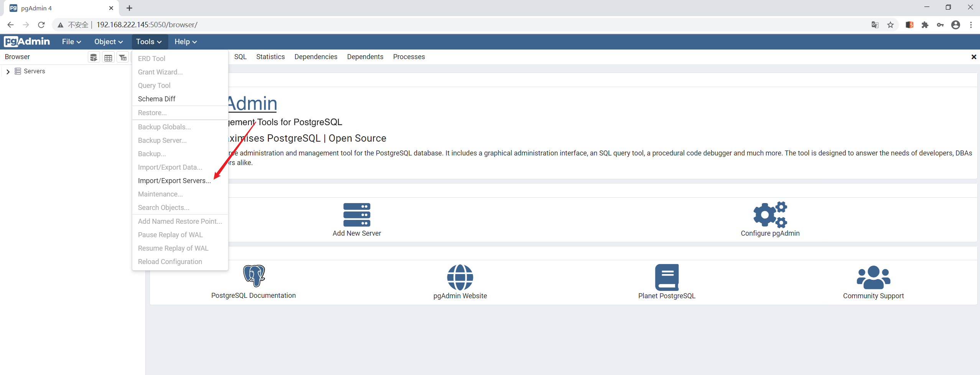Select the Servers tree item

pyautogui.click(x=34, y=71)
